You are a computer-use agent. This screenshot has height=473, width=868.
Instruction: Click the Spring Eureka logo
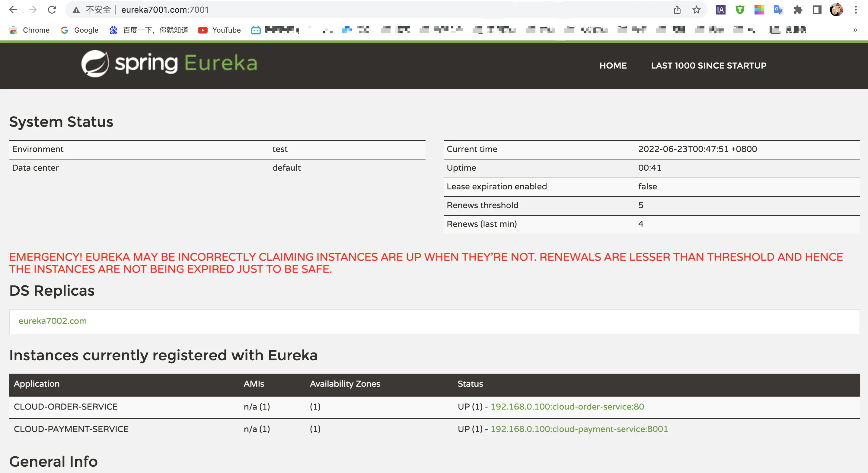coord(169,64)
